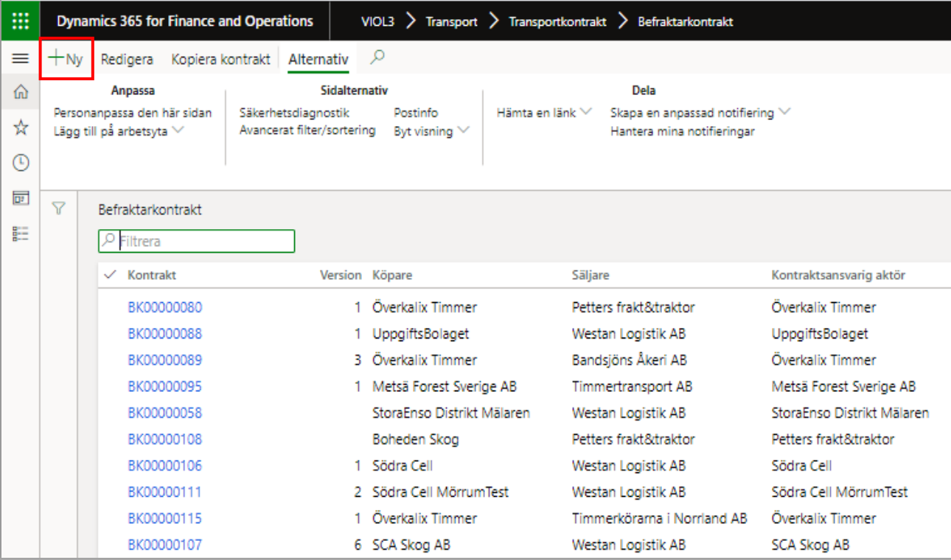The image size is (951, 560).
Task: Open Workspaces icon in sidebar
Action: click(x=21, y=198)
